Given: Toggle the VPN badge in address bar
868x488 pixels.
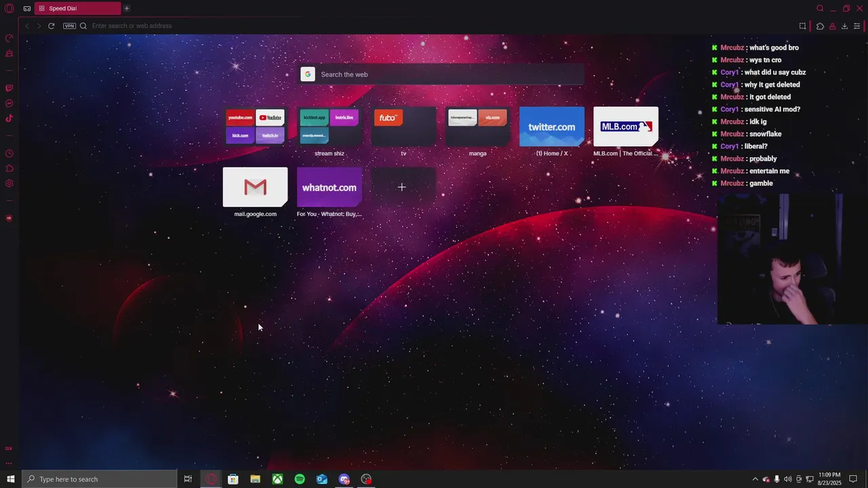Looking at the screenshot, I should (69, 26).
